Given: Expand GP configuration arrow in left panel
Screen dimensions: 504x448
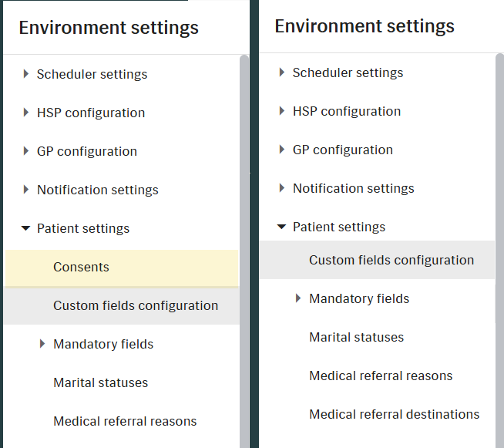Looking at the screenshot, I should click(26, 151).
